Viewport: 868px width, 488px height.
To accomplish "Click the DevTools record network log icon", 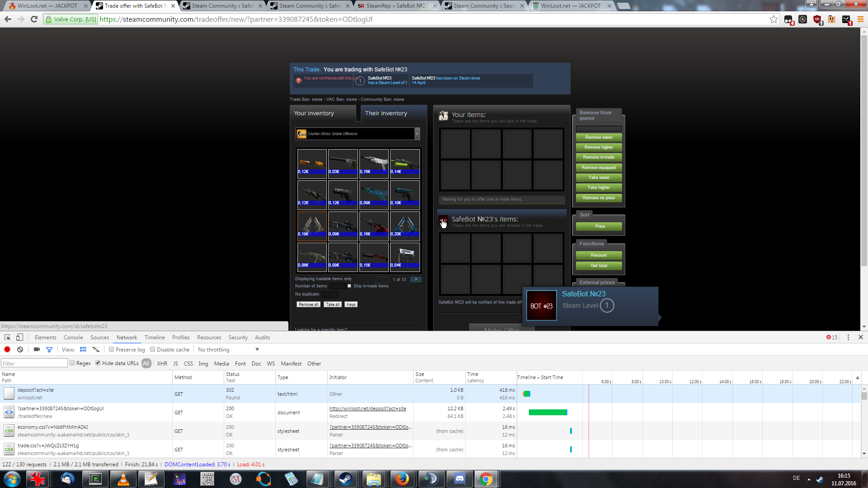I will click(x=7, y=350).
